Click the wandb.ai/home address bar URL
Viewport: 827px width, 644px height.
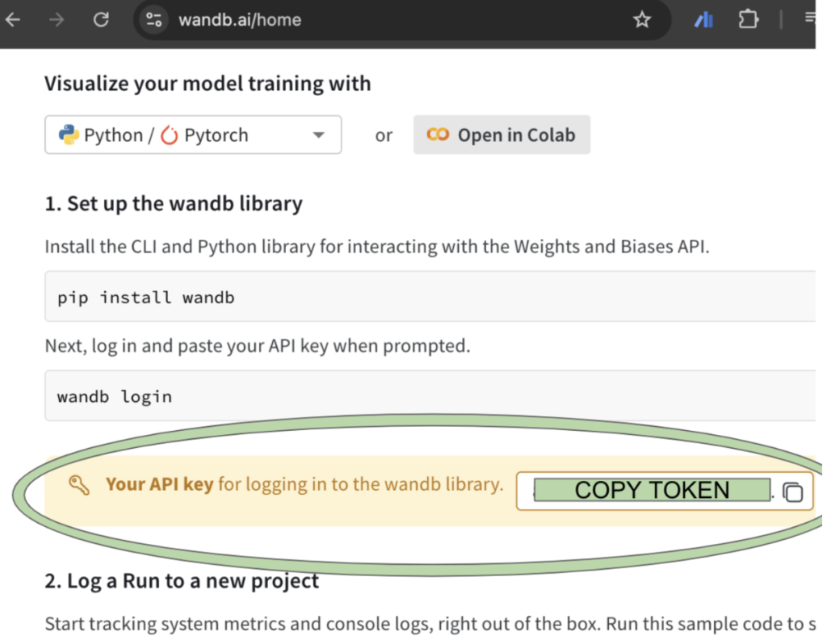pyautogui.click(x=240, y=20)
